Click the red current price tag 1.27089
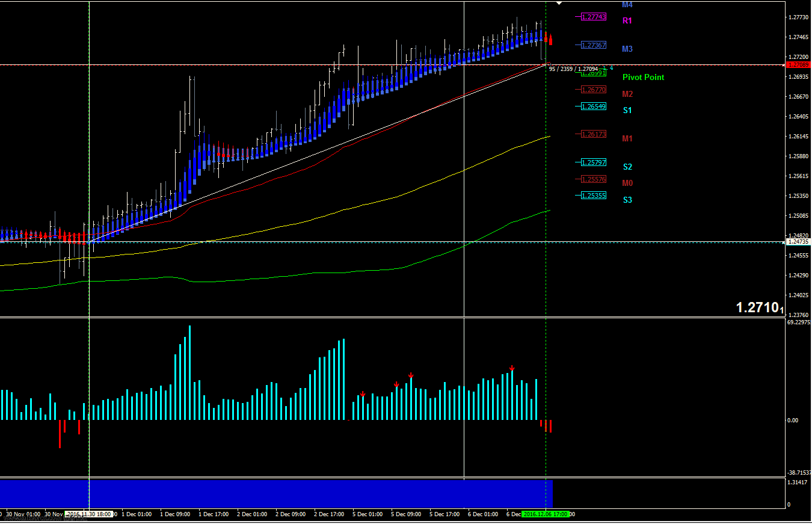The image size is (812, 524). (798, 64)
